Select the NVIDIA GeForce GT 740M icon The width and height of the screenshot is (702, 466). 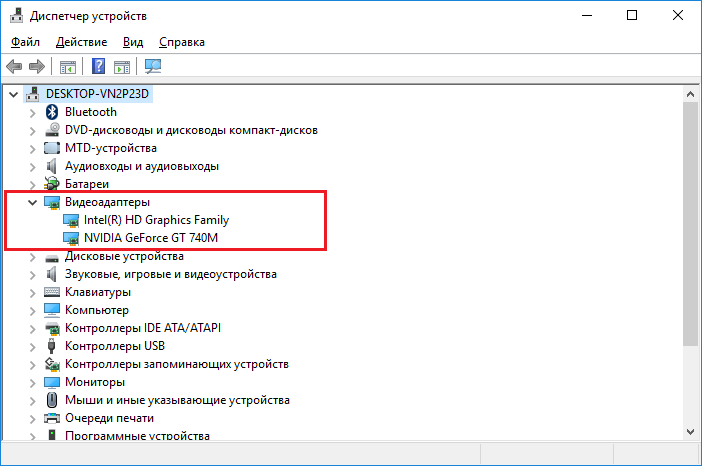(71, 238)
